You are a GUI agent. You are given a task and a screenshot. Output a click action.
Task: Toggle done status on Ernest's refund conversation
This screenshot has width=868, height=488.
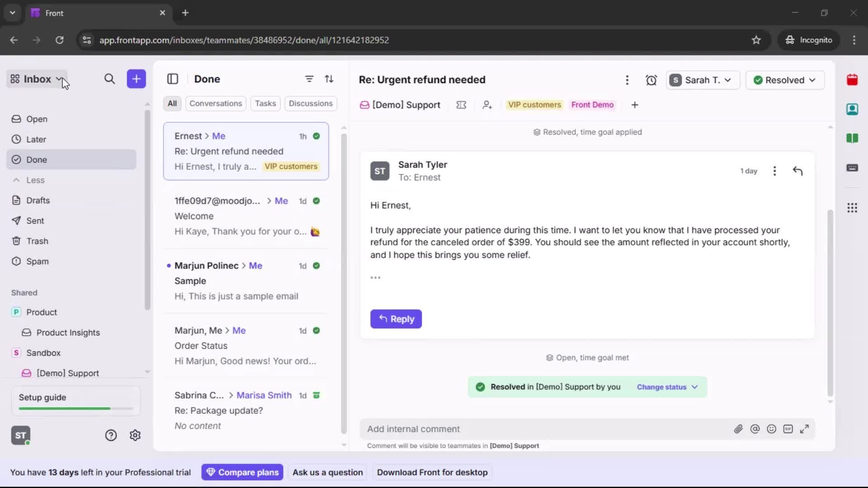coord(317,136)
